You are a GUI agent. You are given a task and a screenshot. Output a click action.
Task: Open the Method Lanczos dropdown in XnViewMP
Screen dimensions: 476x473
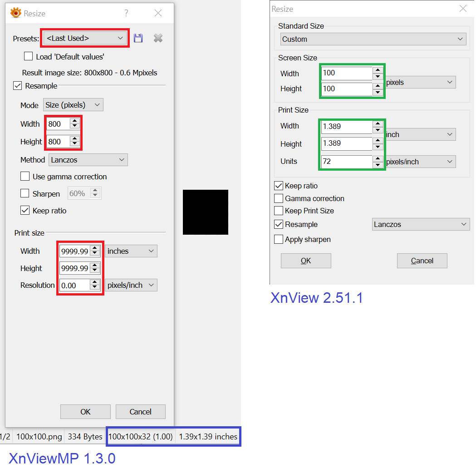(88, 160)
